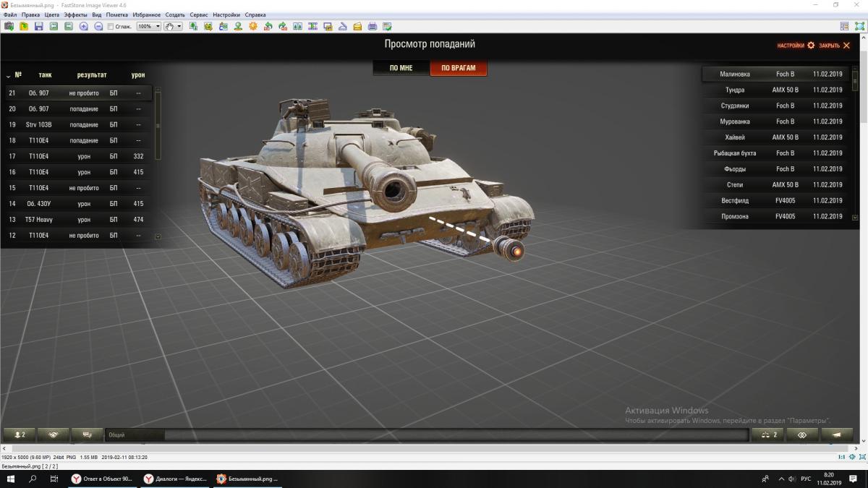Toggle the Сглаж. smoothing checkbox
Image resolution: width=868 pixels, height=488 pixels.
click(x=110, y=27)
